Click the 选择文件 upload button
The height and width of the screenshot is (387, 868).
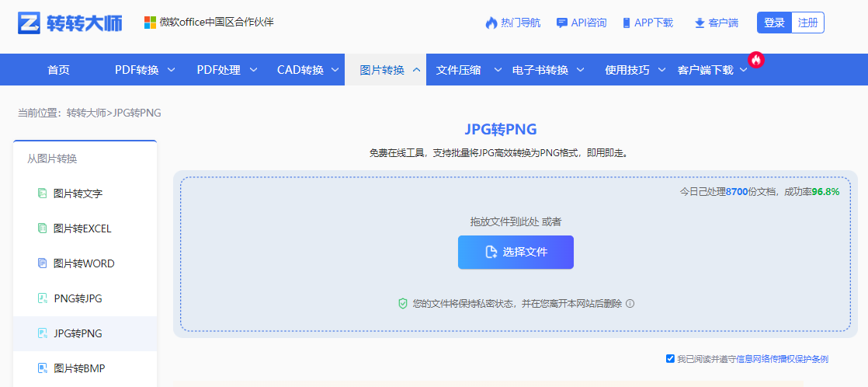point(516,253)
